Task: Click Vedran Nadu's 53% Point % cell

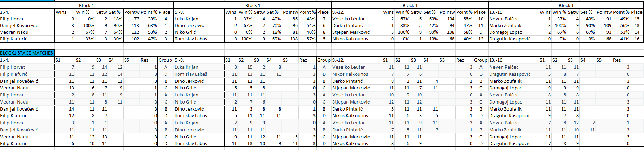Action: point(152,32)
